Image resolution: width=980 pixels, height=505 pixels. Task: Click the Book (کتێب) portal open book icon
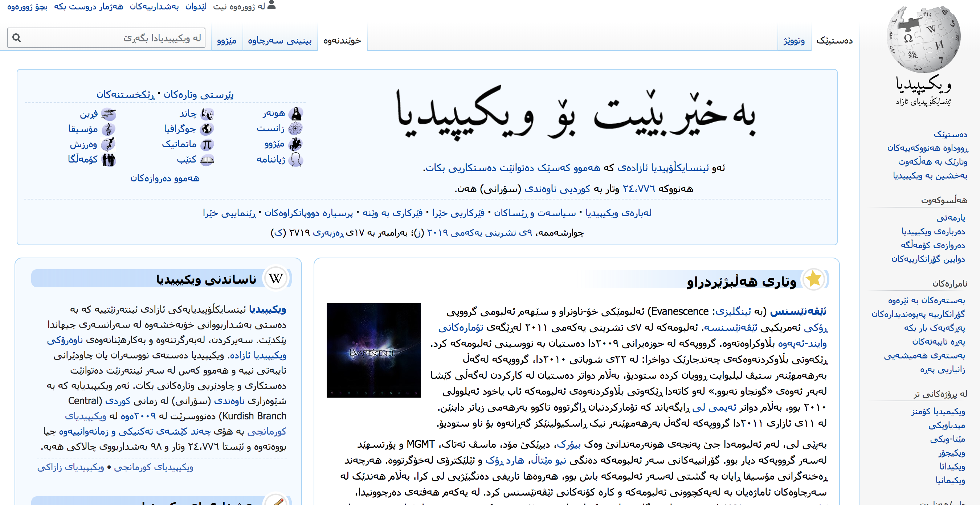(x=207, y=160)
